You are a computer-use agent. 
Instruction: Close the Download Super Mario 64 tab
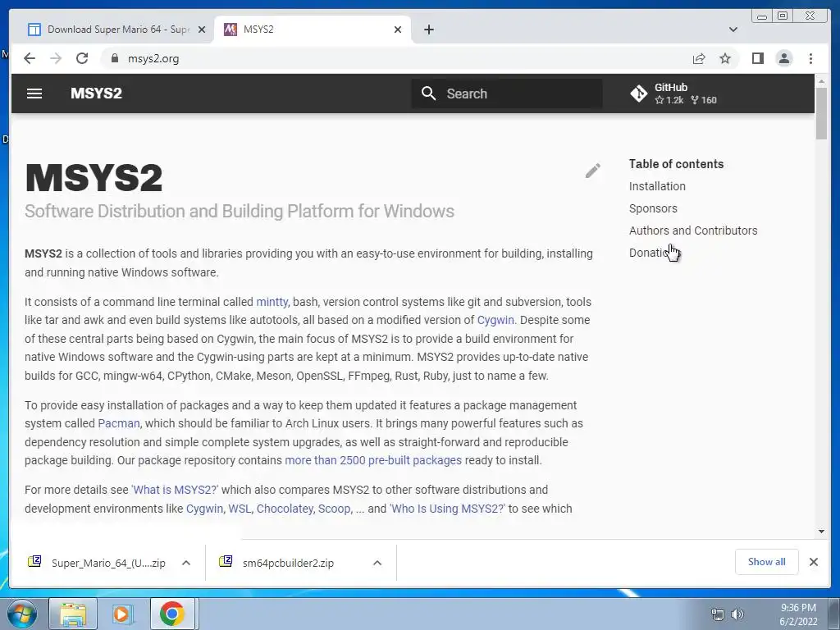[202, 30]
